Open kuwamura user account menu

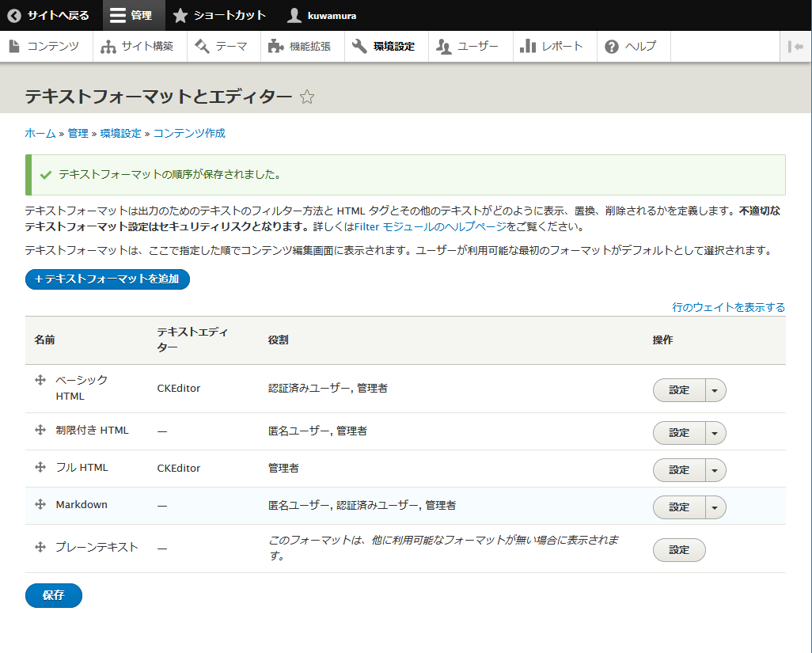click(x=321, y=15)
